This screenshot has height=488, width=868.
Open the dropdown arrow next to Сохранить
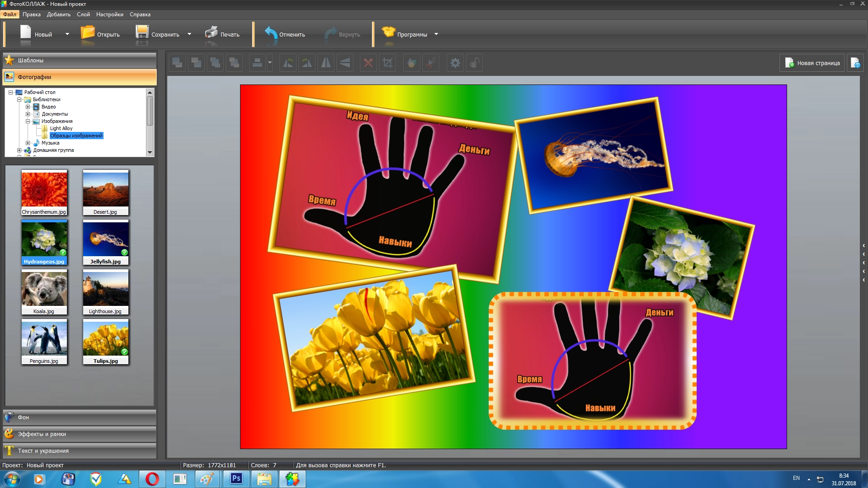pos(189,34)
